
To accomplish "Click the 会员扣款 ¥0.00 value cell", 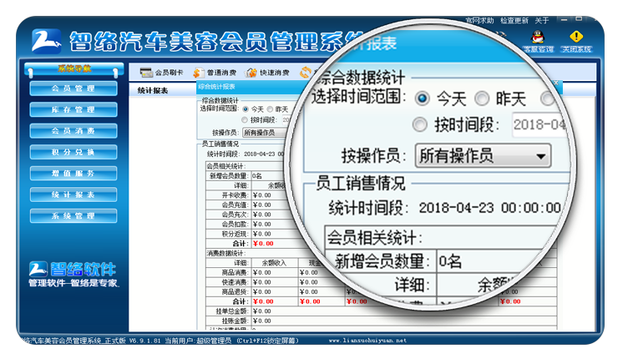I will (262, 224).
